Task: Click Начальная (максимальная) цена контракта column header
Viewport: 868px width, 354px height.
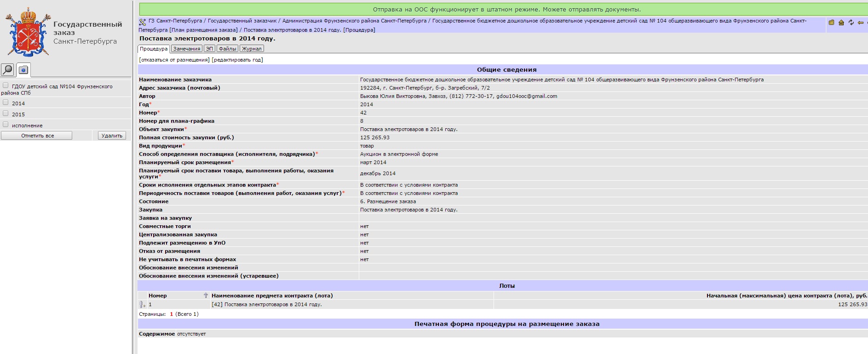Action: pos(787,296)
